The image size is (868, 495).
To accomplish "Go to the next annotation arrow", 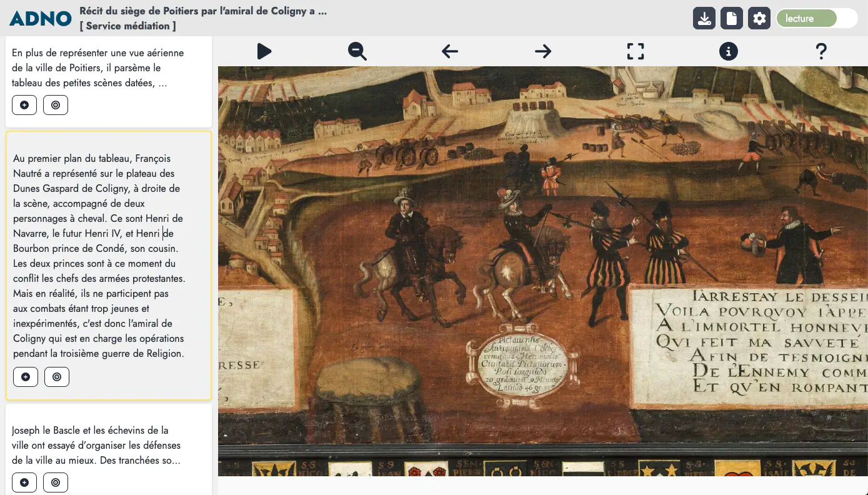I will (x=543, y=51).
